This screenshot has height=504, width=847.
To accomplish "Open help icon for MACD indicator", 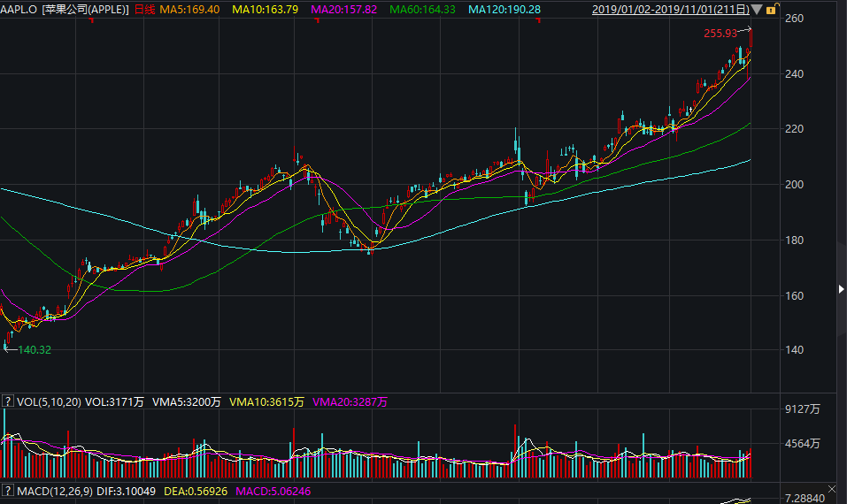I will tap(8, 491).
